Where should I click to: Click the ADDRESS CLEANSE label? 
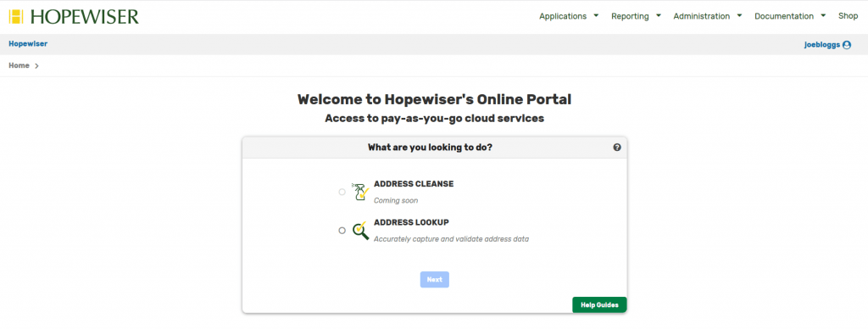414,184
